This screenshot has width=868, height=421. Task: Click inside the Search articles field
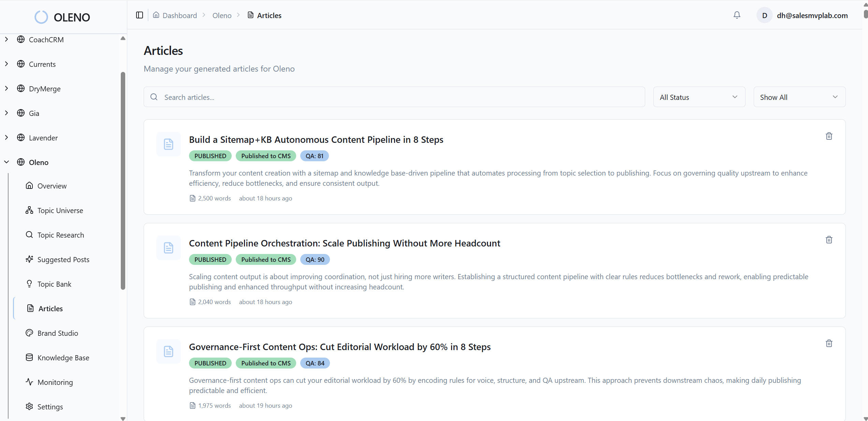[x=341, y=97]
